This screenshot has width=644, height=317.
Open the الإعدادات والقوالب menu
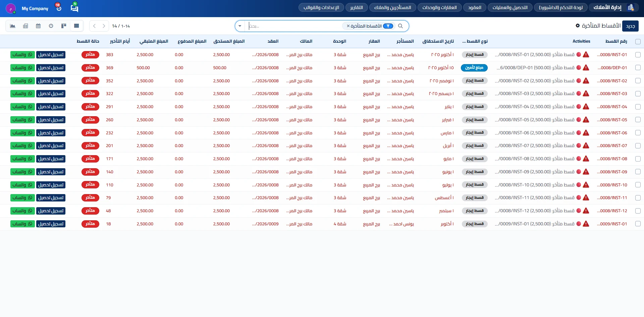(321, 7)
